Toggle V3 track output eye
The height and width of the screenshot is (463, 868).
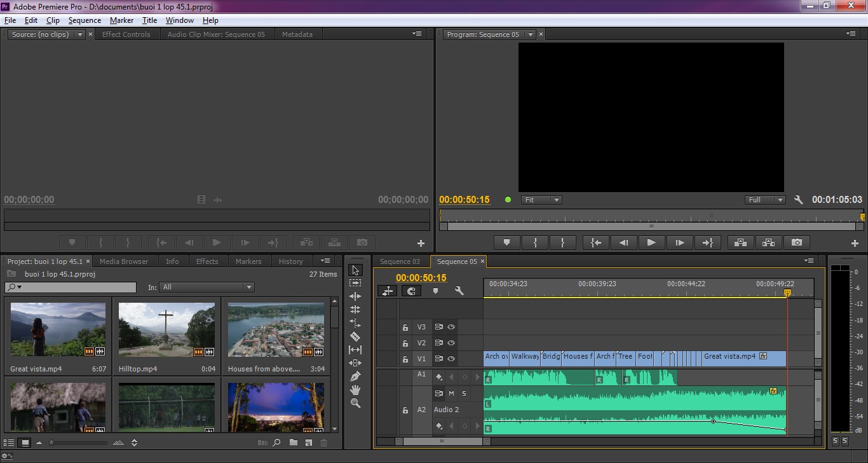[451, 327]
